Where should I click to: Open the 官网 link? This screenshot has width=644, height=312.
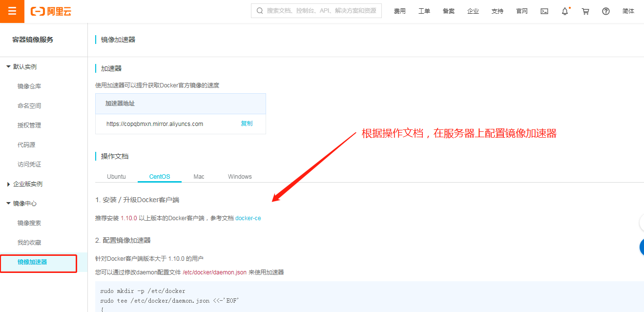pyautogui.click(x=522, y=11)
